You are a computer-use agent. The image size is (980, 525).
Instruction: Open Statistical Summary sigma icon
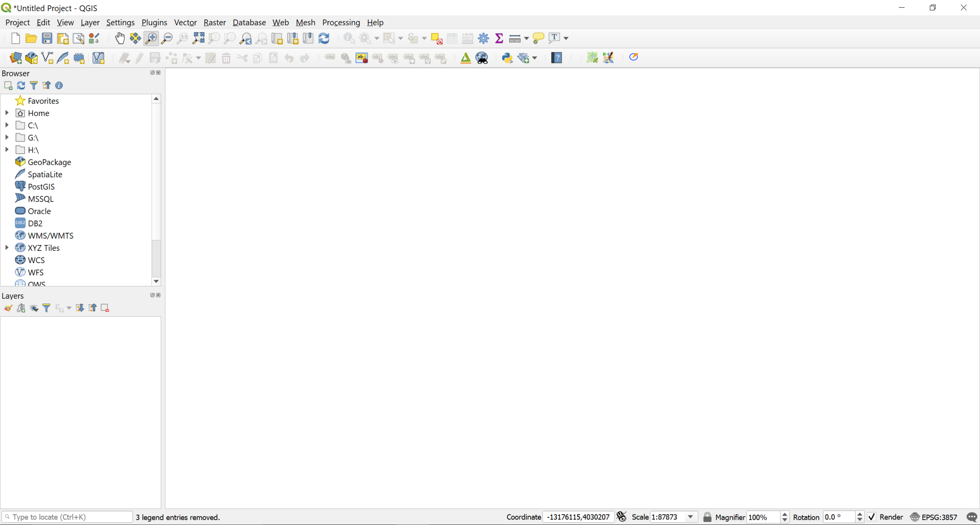tap(499, 38)
